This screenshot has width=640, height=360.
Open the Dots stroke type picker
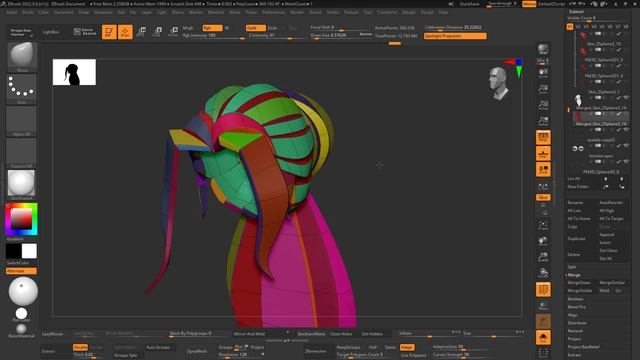pos(22,88)
